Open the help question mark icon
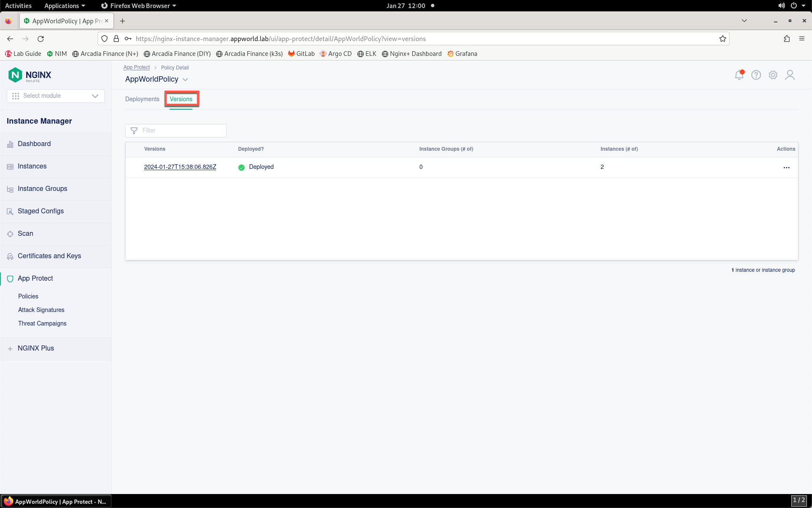This screenshot has height=508, width=812. point(756,75)
